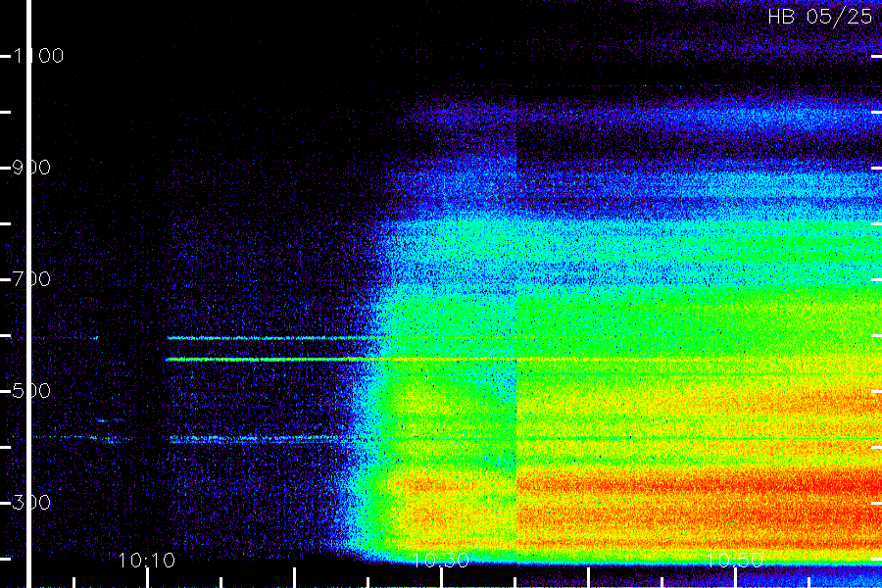The width and height of the screenshot is (882, 588).
Task: Click the 500 frequency axis label
Action: tap(31, 390)
